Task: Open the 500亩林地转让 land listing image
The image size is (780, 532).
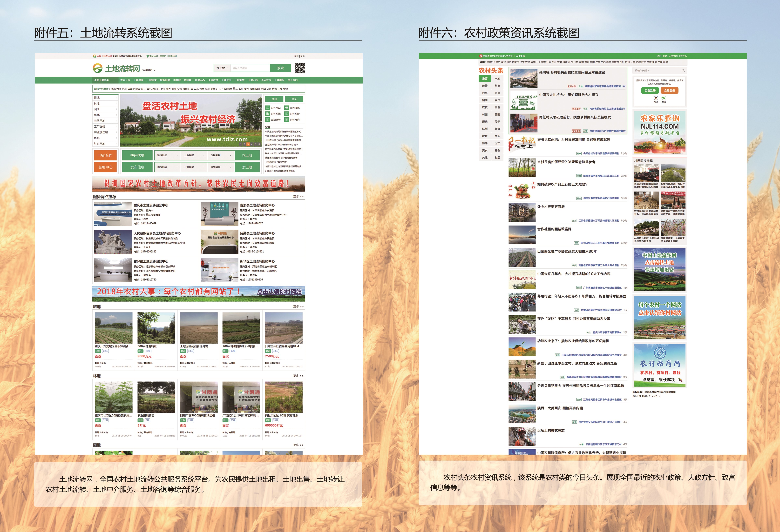Action: [x=156, y=328]
